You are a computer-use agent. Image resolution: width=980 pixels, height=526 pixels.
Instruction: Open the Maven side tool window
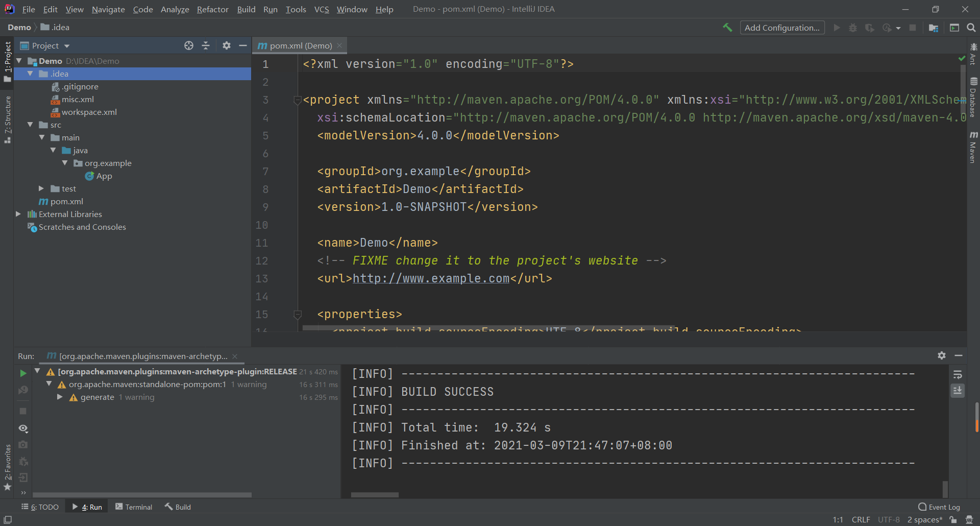973,147
